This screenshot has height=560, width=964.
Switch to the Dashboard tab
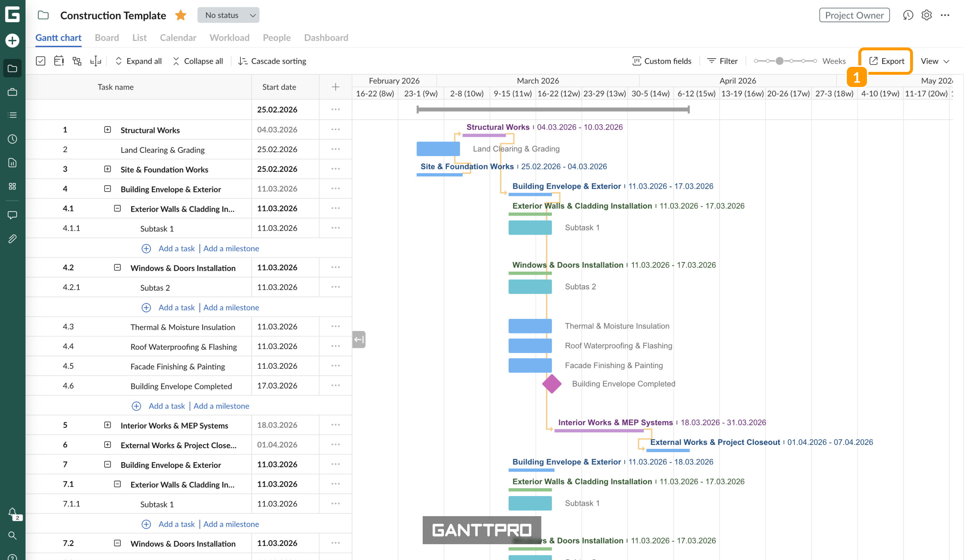click(x=326, y=37)
